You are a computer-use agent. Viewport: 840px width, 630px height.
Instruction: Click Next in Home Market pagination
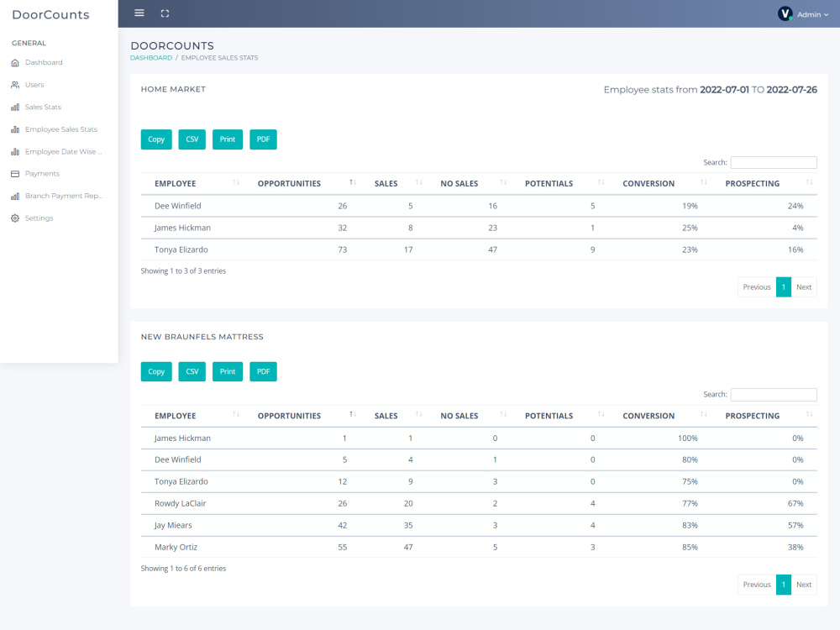point(804,287)
